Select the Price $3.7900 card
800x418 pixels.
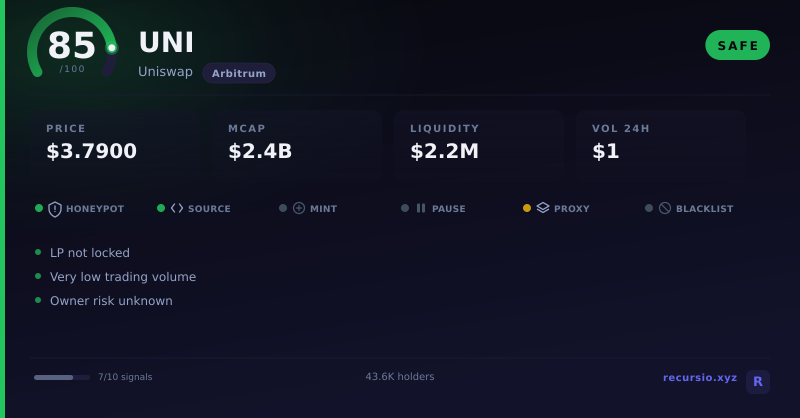(115, 144)
